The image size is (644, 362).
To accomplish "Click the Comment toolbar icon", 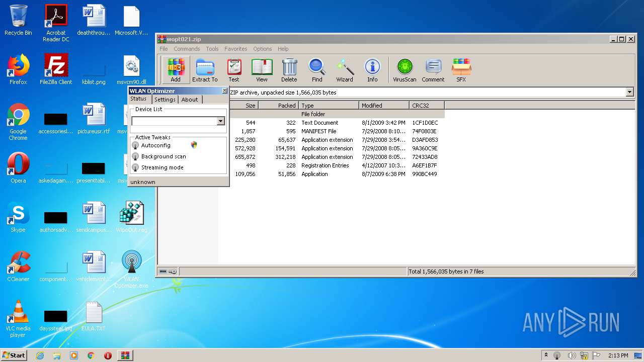I will pos(433,70).
